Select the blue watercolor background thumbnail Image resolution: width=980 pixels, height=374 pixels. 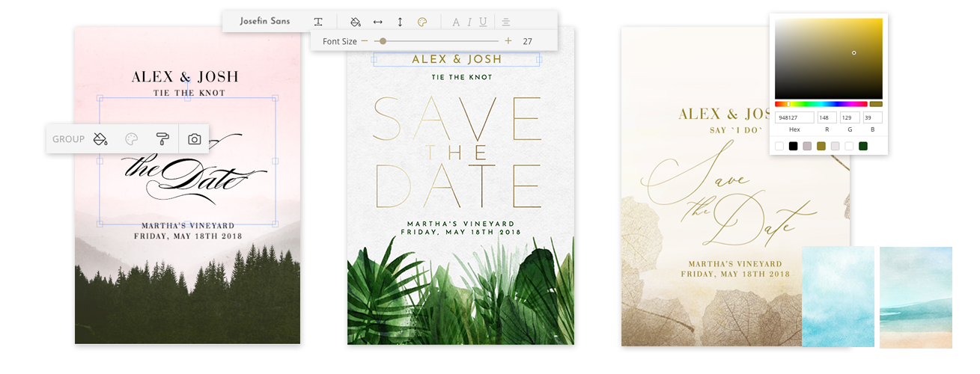coord(838,297)
